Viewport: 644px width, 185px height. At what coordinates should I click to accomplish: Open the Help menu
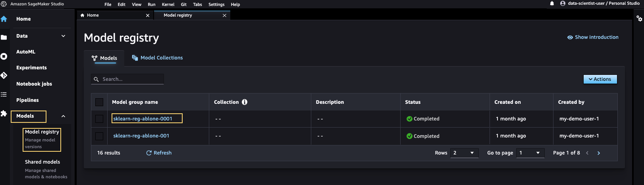coord(235,4)
